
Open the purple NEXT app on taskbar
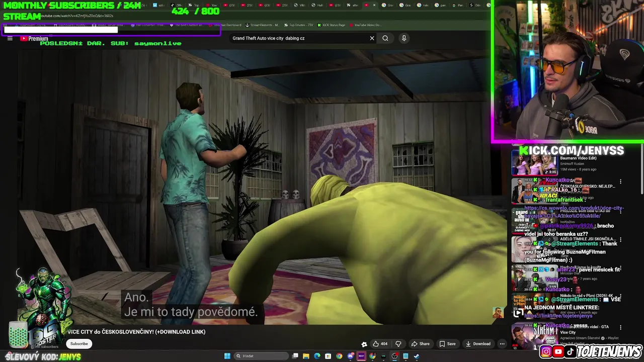pos(361,356)
